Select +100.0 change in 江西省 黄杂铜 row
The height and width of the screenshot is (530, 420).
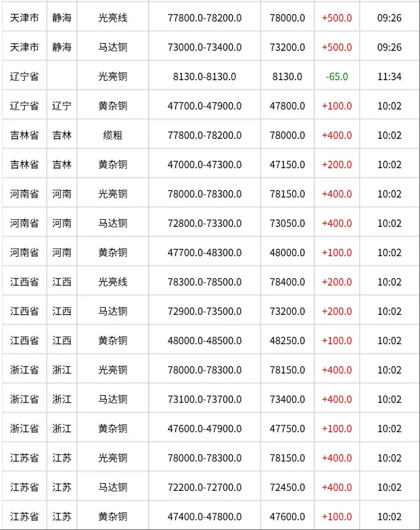point(337,341)
